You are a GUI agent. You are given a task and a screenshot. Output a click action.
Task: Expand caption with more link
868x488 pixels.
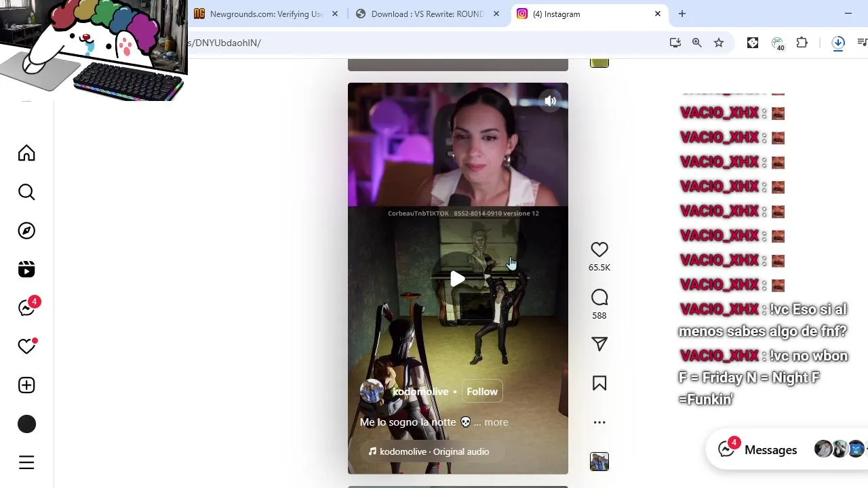(496, 422)
